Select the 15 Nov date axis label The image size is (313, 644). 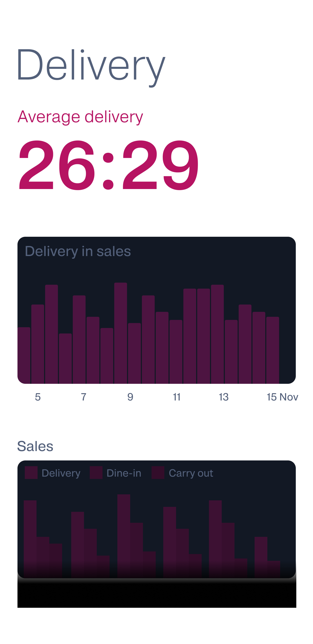click(282, 397)
